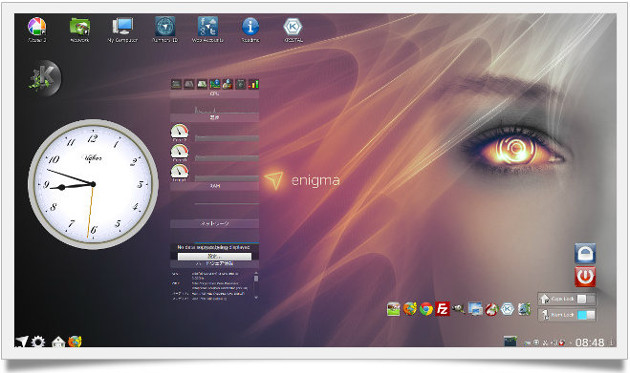Open the enigma launcher menu in panel
Image resolution: width=630 pixels, height=373 pixels.
point(22,342)
